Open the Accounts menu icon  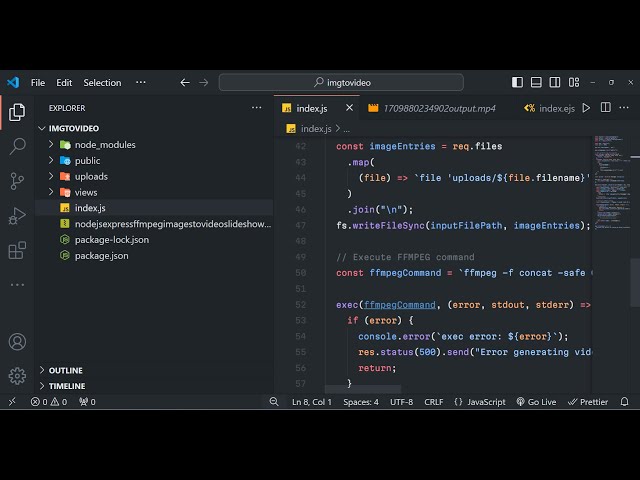tap(17, 342)
